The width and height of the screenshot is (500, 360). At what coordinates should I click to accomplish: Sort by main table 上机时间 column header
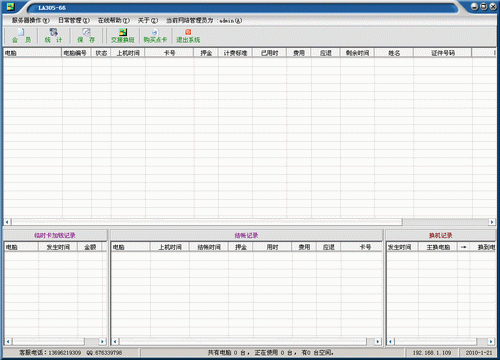click(x=128, y=53)
